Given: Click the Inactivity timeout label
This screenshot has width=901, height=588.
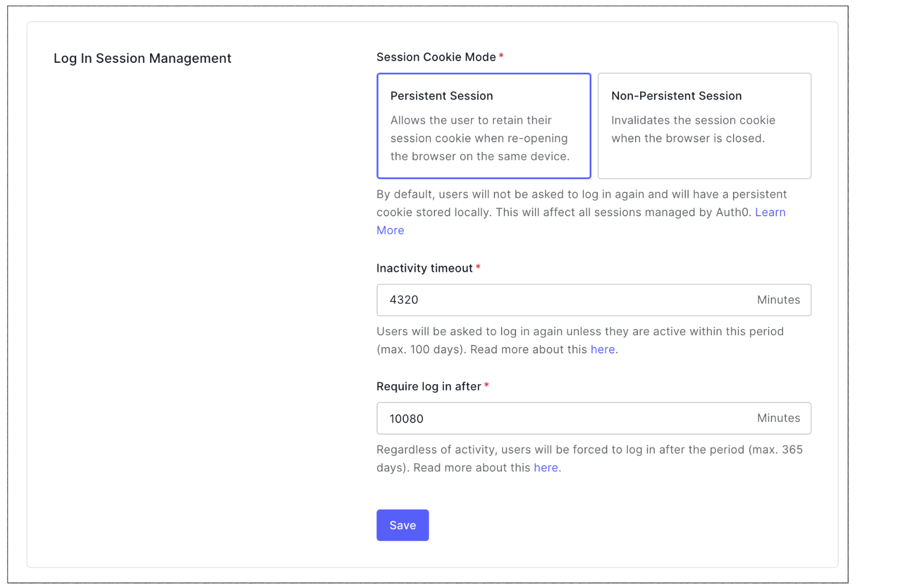Looking at the screenshot, I should click(x=424, y=268).
